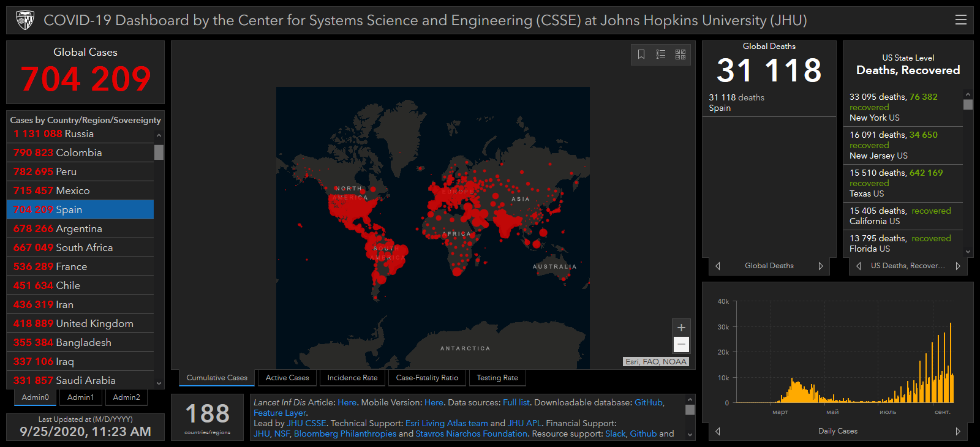Open the Lancet article Here link
This screenshot has height=447, width=980.
347,402
